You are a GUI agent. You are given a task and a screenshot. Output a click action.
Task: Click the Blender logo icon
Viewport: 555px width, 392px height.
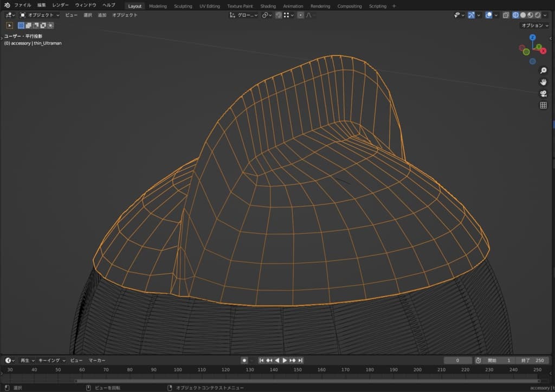click(x=7, y=5)
